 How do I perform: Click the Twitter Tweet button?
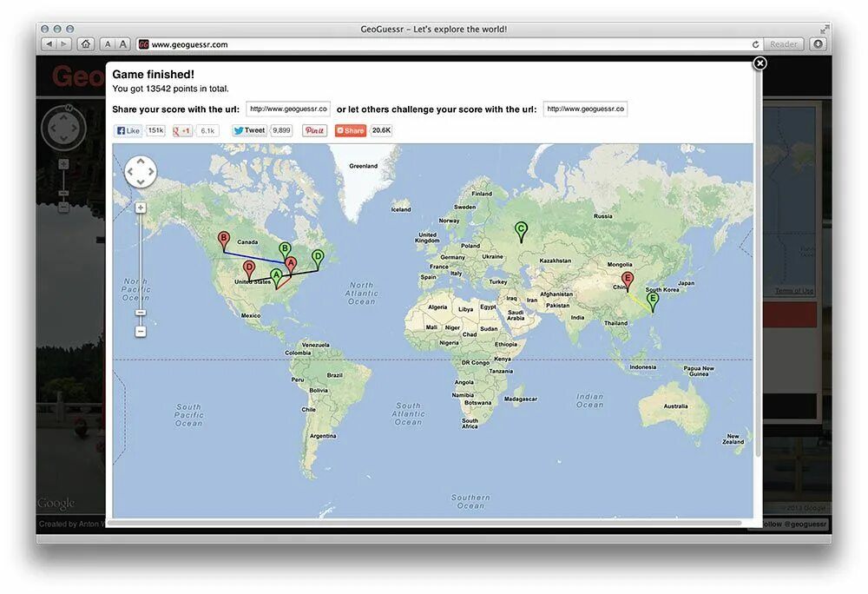tap(249, 130)
